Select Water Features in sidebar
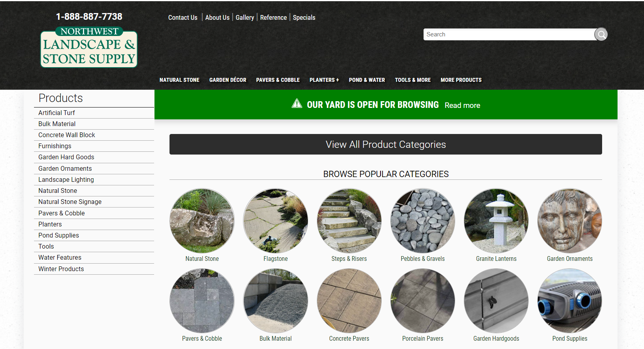This screenshot has height=349, width=644. (94, 257)
